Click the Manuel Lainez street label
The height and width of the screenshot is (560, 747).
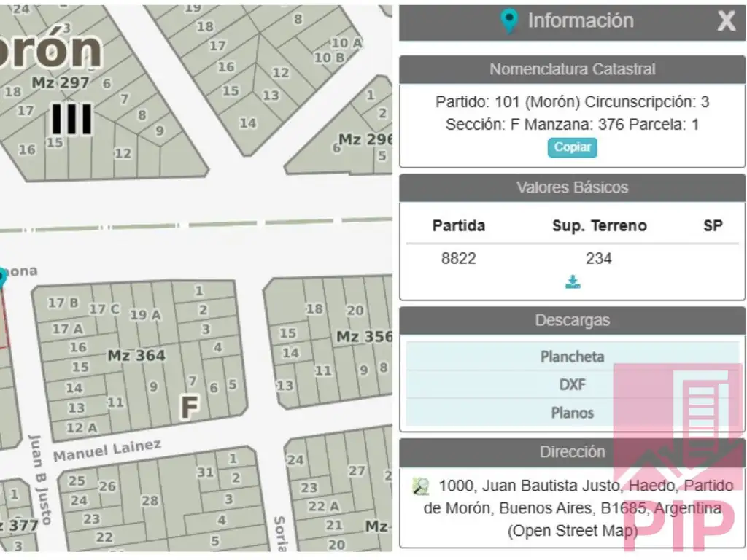[107, 450]
